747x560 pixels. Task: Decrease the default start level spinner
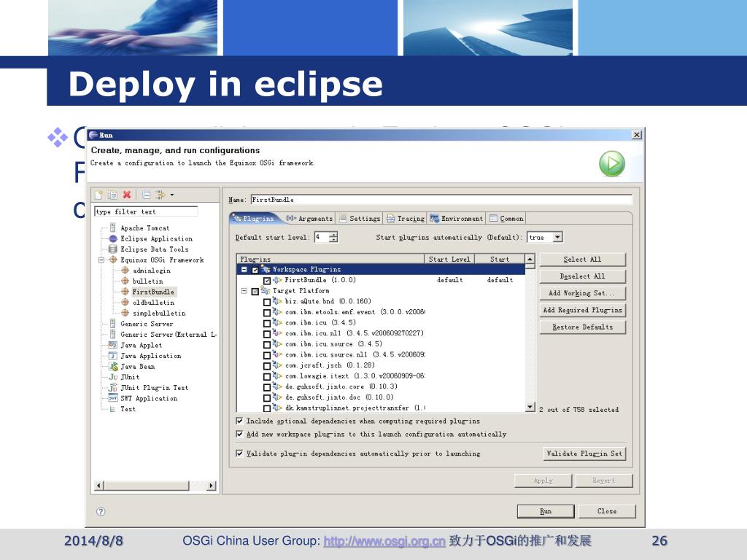333,239
